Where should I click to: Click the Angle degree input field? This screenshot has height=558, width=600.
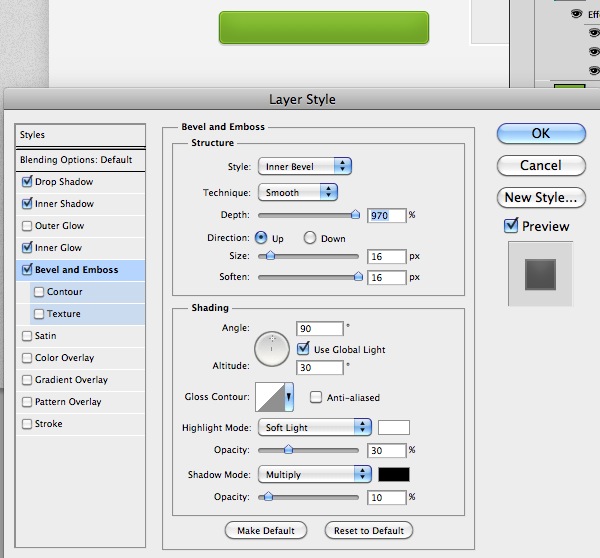(320, 328)
